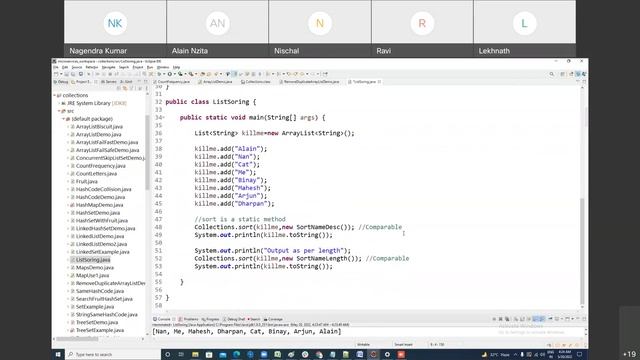
Task: Click the Save All toolbar icon
Action: [73, 74]
